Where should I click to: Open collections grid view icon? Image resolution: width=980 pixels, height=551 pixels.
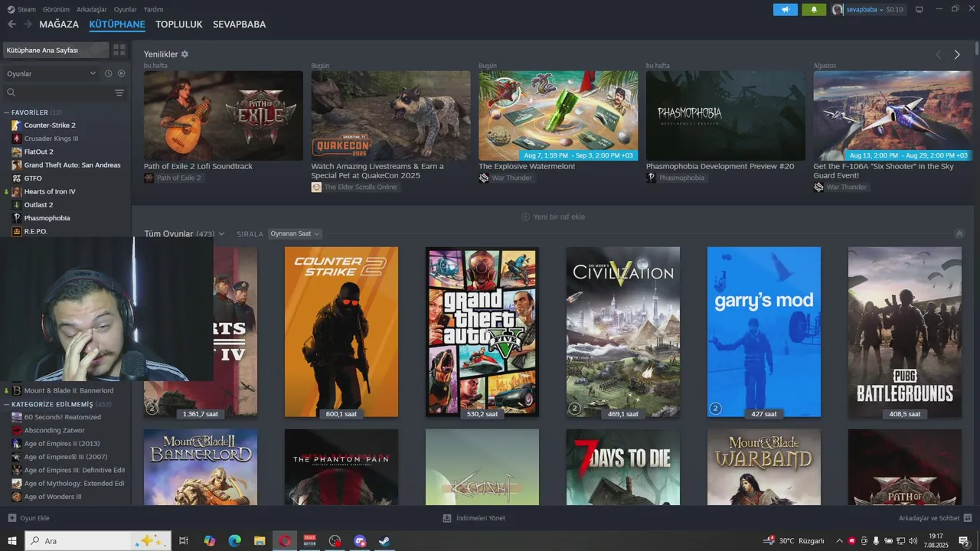119,50
